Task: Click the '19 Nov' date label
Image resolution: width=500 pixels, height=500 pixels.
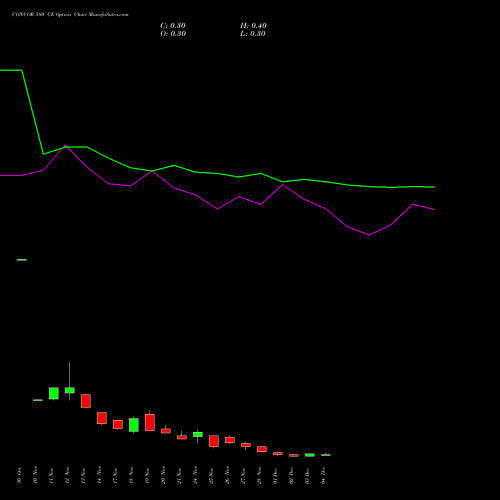Action: coord(147,476)
